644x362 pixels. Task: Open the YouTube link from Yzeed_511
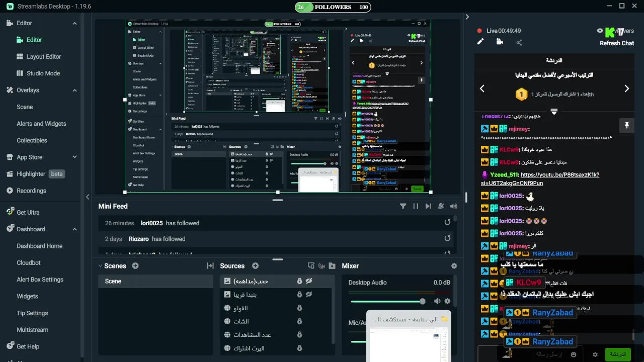coord(540,179)
